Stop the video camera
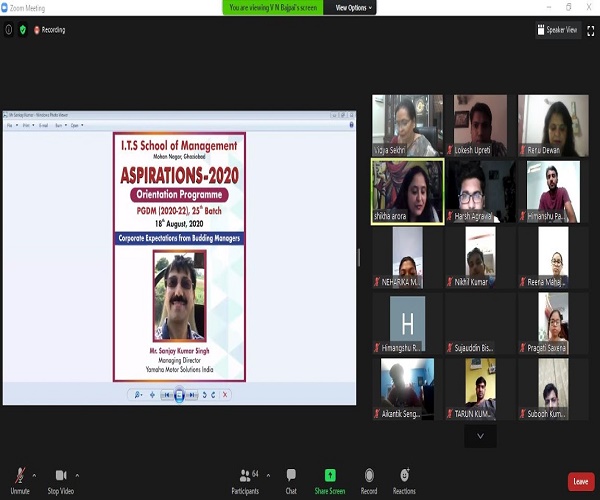The height and width of the screenshot is (500, 600). [x=61, y=481]
